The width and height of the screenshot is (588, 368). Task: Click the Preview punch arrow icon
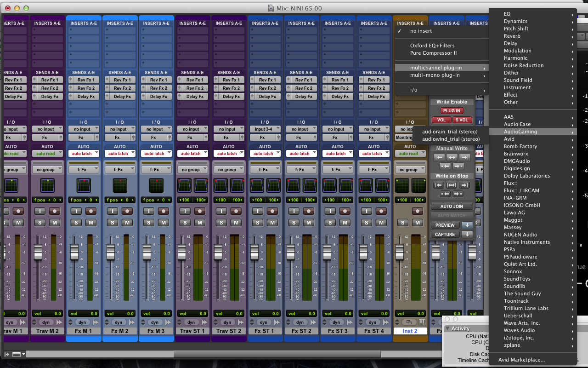coord(467,225)
